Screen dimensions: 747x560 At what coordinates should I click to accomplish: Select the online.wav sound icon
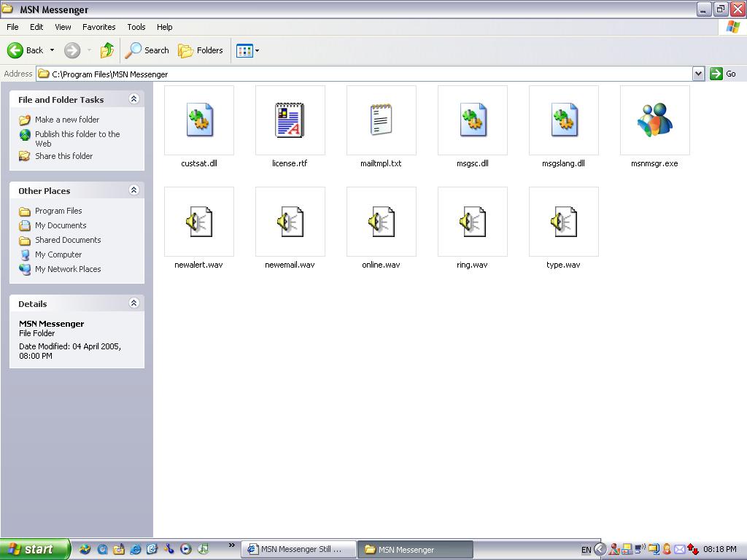coord(381,222)
